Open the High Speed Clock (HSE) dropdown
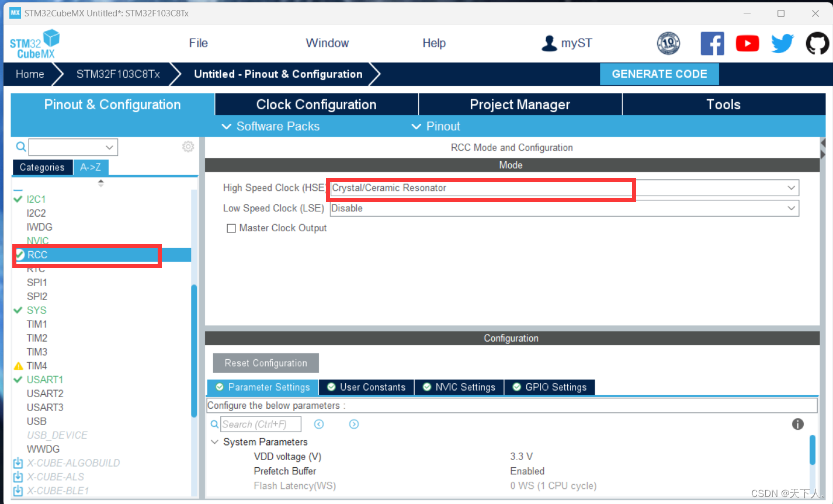This screenshot has width=833, height=504. click(791, 188)
